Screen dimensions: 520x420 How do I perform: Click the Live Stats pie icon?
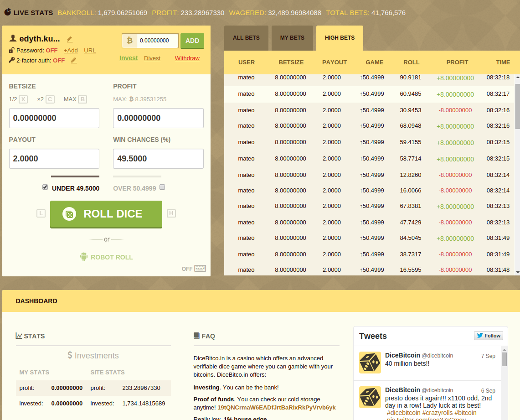(x=8, y=12)
